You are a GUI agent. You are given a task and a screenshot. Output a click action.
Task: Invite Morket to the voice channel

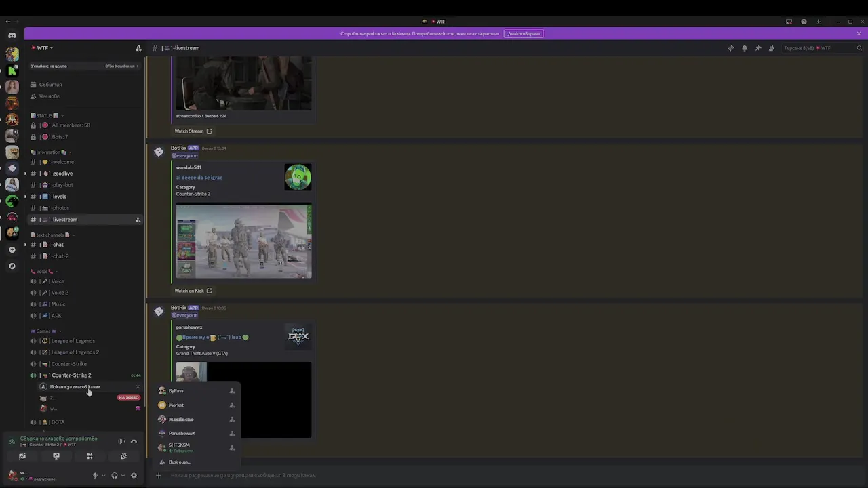[x=232, y=405]
